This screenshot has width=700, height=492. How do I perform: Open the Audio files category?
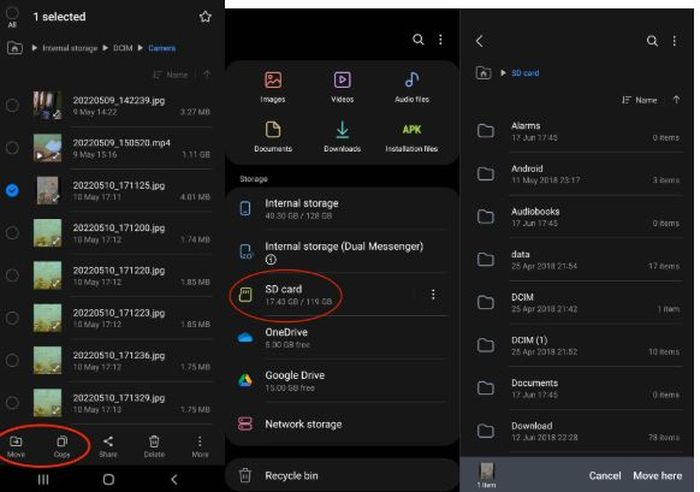pyautogui.click(x=411, y=86)
